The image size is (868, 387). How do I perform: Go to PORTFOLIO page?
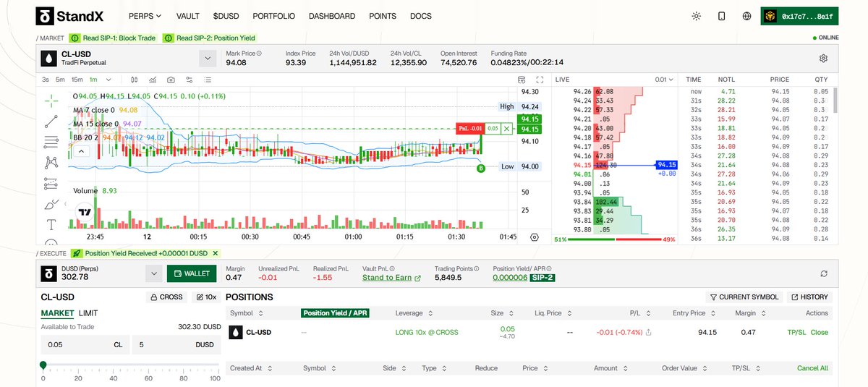274,16
